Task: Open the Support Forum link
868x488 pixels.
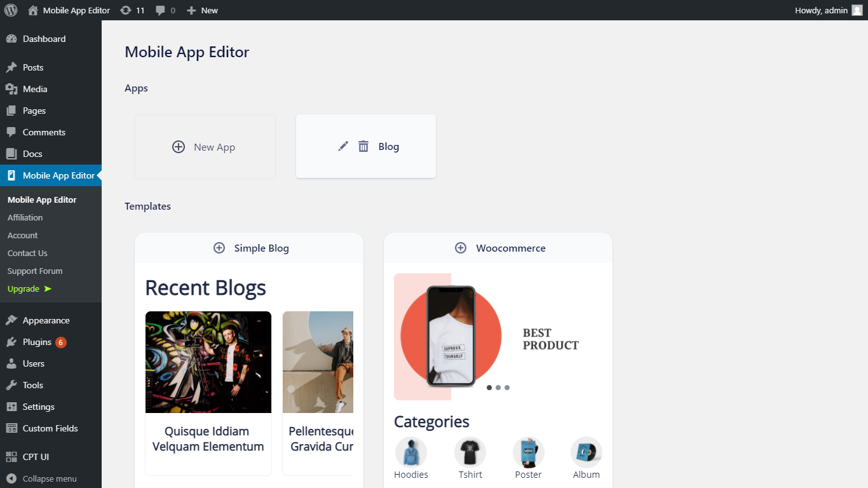Action: pos(35,271)
